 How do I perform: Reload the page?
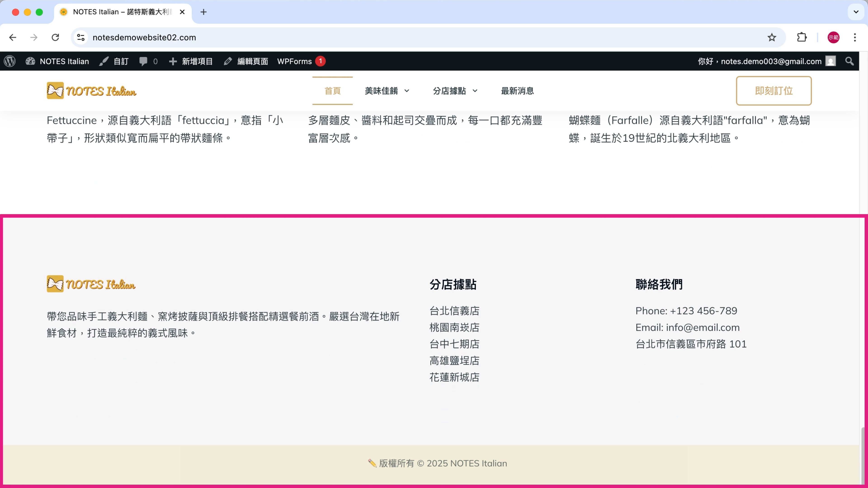55,37
